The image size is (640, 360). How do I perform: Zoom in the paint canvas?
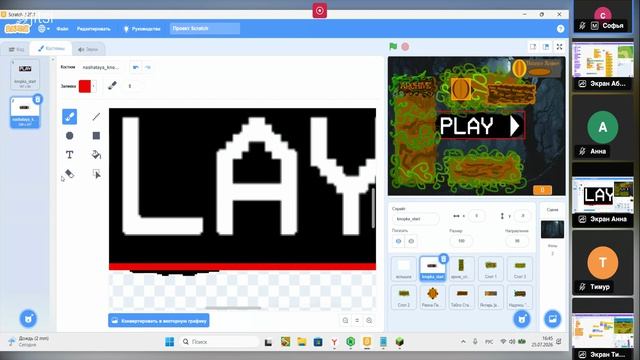coord(369,321)
